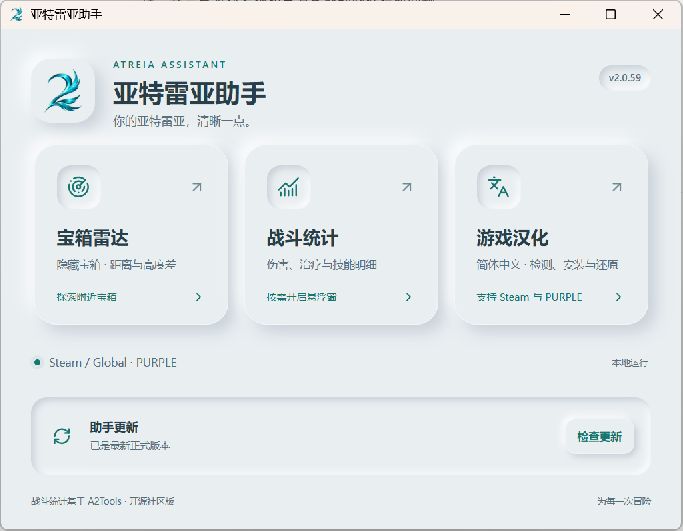Image resolution: width=683 pixels, height=531 pixels.
Task: Click the translate icon on 游戏汉化 card
Action: tap(498, 187)
